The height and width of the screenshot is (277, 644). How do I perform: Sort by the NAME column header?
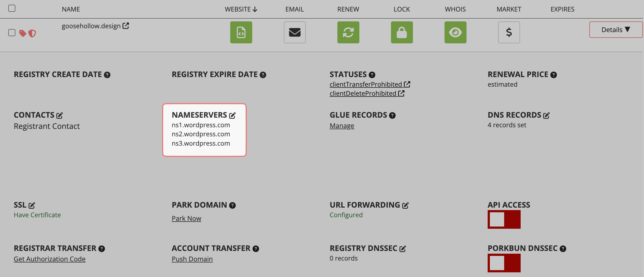[71, 9]
